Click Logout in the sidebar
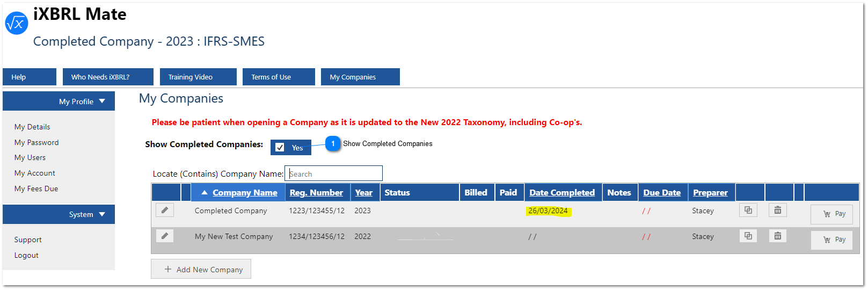This screenshot has width=868, height=290. (26, 255)
